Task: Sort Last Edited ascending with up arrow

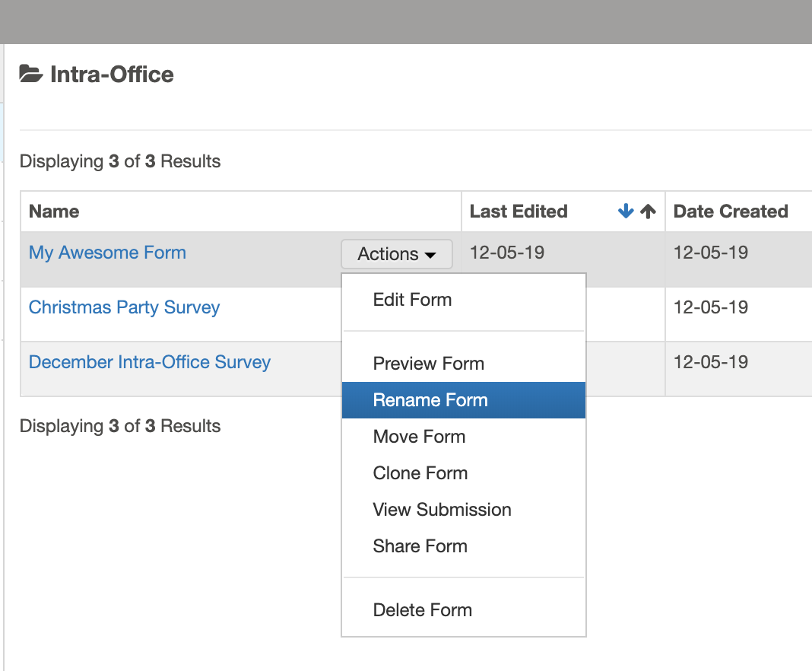Action: tap(648, 211)
